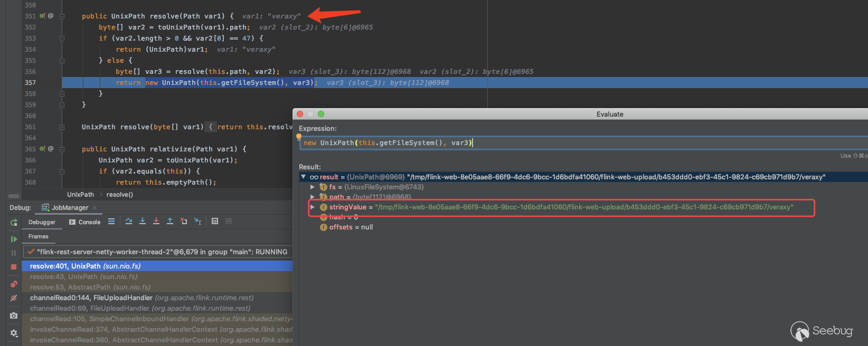
Task: Expand the path field node
Action: point(313,197)
